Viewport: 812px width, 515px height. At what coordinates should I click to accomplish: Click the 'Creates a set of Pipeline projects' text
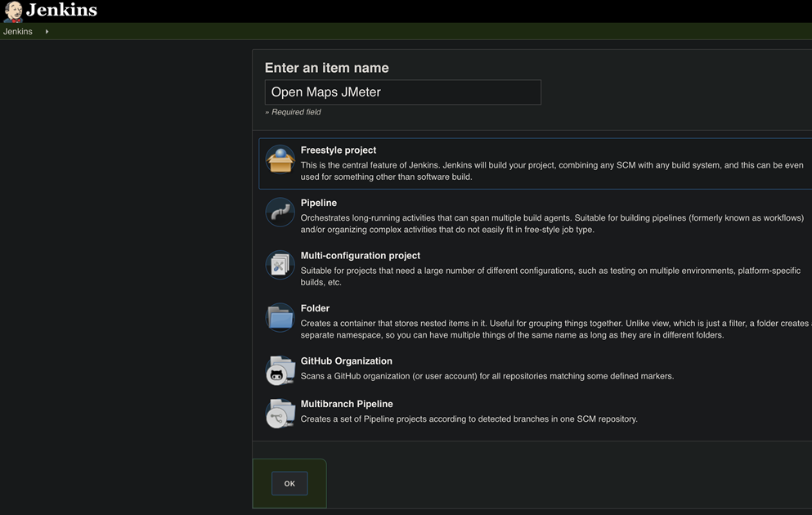tap(469, 419)
